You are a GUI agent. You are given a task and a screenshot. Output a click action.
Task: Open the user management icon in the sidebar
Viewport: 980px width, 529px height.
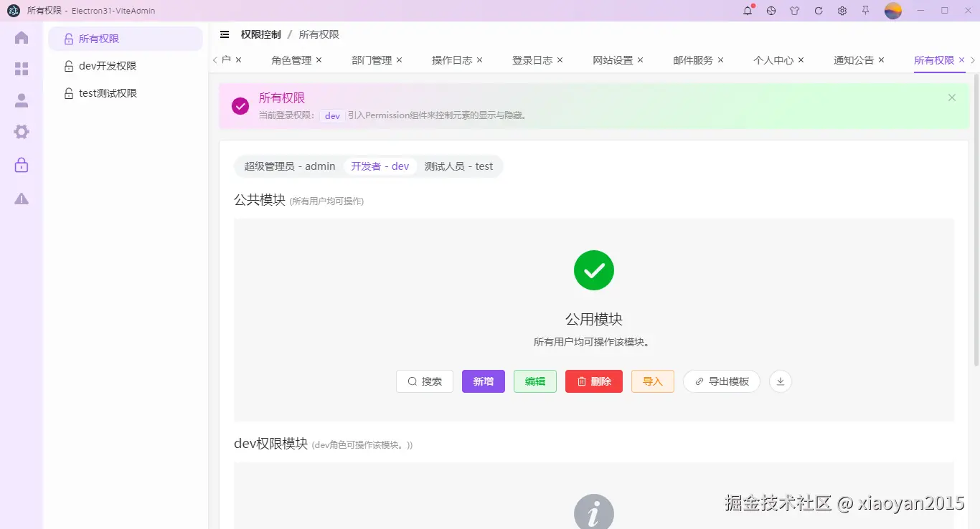click(22, 100)
